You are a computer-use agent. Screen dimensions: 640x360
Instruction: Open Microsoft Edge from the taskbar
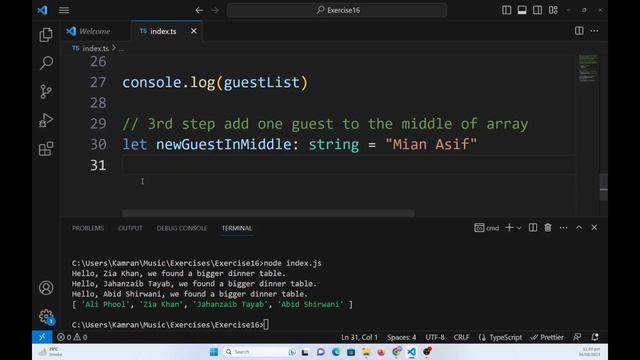tap(336, 352)
